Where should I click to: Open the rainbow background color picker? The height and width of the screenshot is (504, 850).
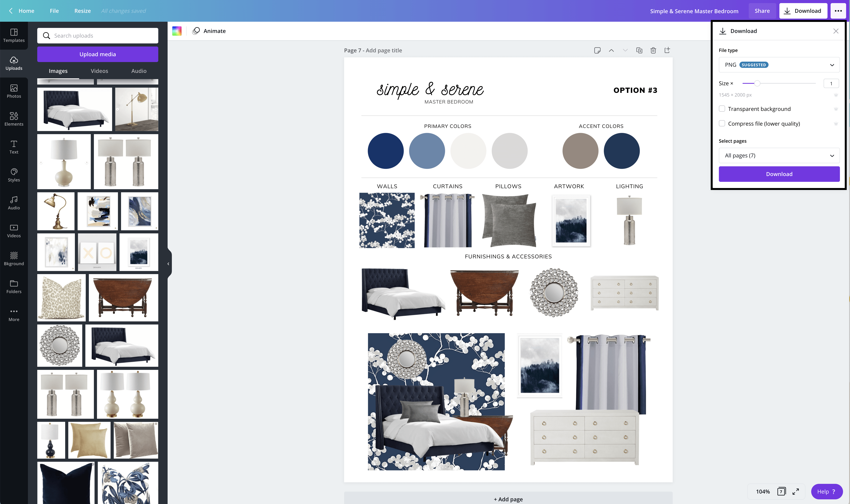177,31
